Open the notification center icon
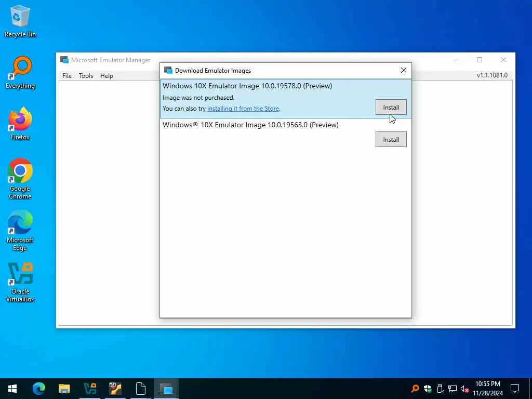Image resolution: width=532 pixels, height=399 pixels. [x=515, y=389]
